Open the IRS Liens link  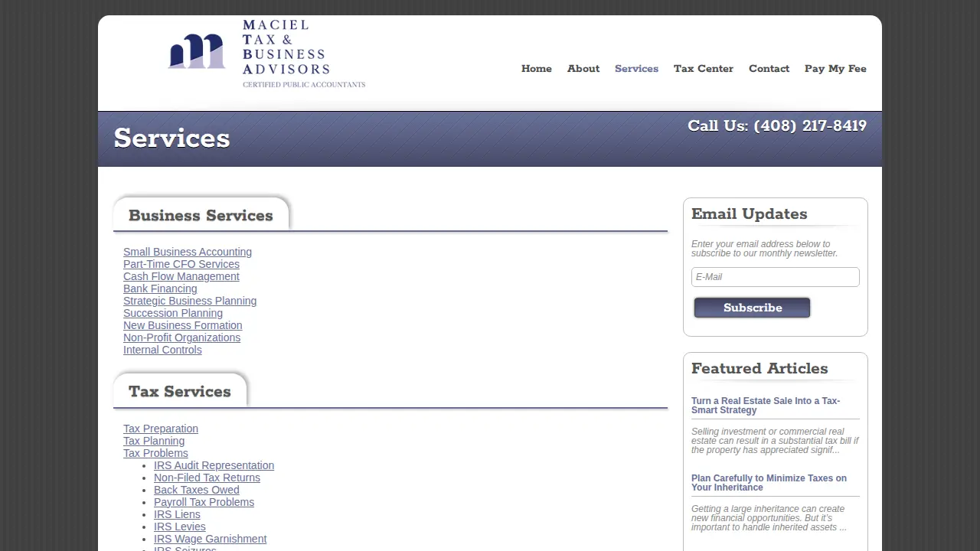(x=177, y=514)
